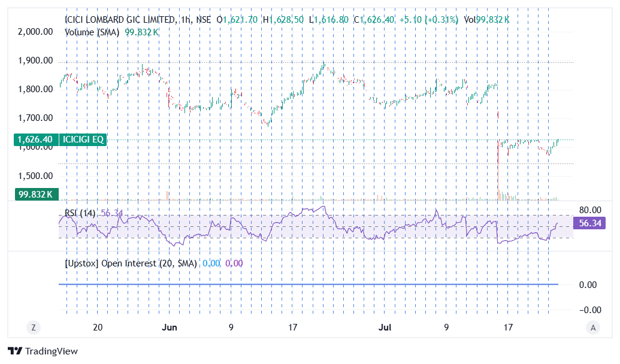
Task: Click the Vol 99.832 K header value
Action: (486, 19)
